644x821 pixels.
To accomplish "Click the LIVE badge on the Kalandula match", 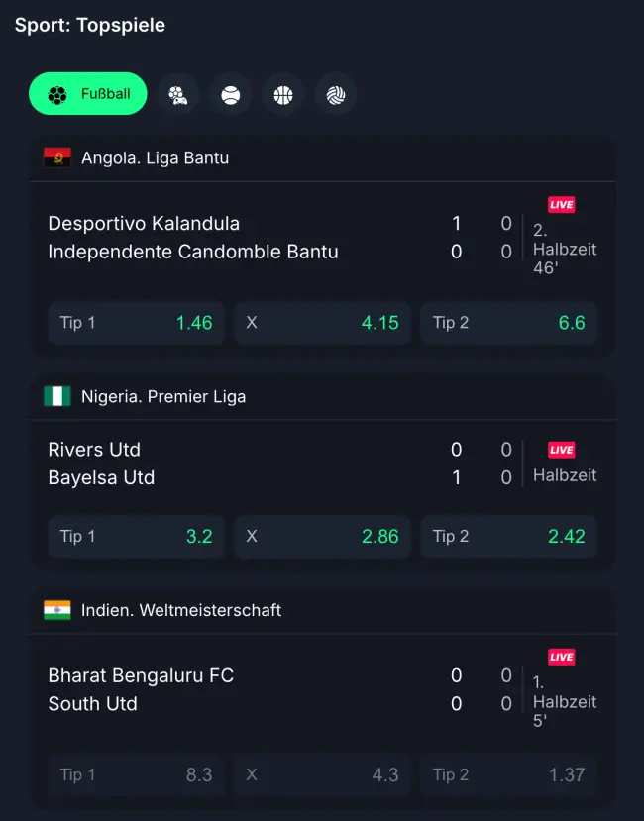I will tap(561, 204).
